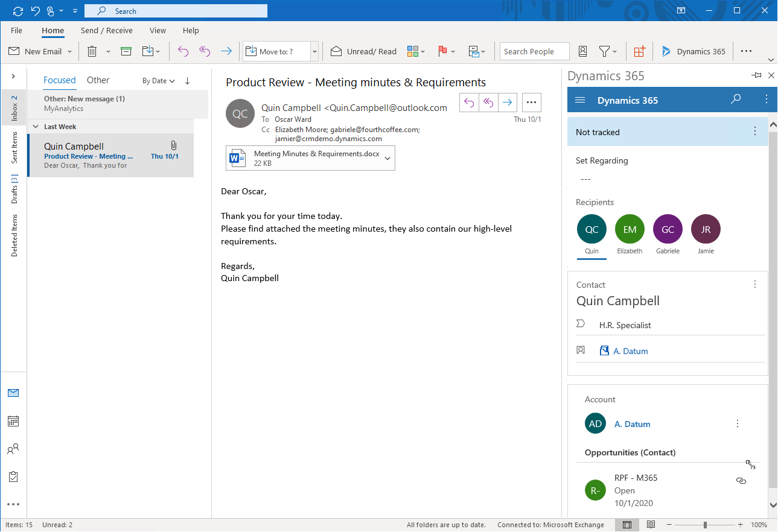This screenshot has width=778, height=532.
Task: Toggle Unread/Read status for the message
Action: coord(364,51)
